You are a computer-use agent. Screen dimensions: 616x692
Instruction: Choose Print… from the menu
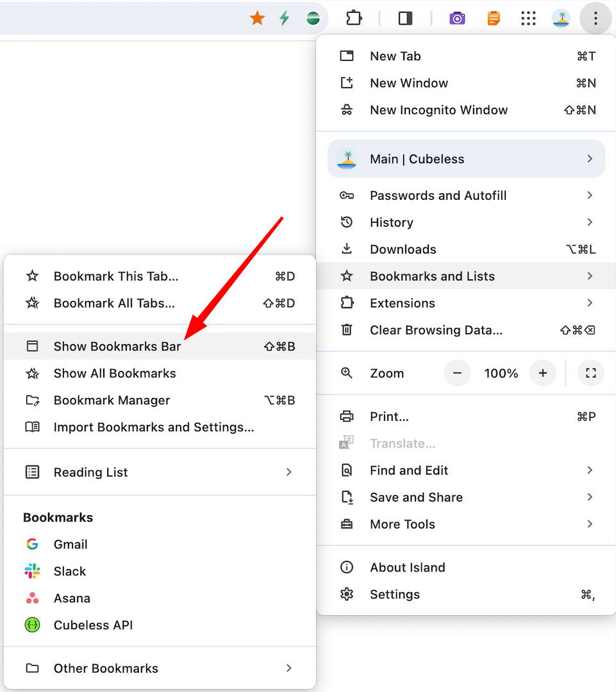pos(466,416)
